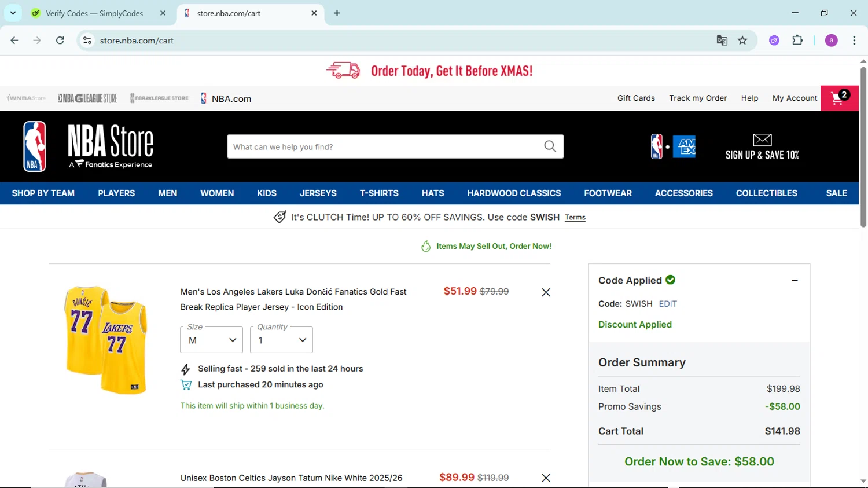The height and width of the screenshot is (488, 868).
Task: Open the Quantity dropdown for Lakers jersey
Action: pos(281,340)
